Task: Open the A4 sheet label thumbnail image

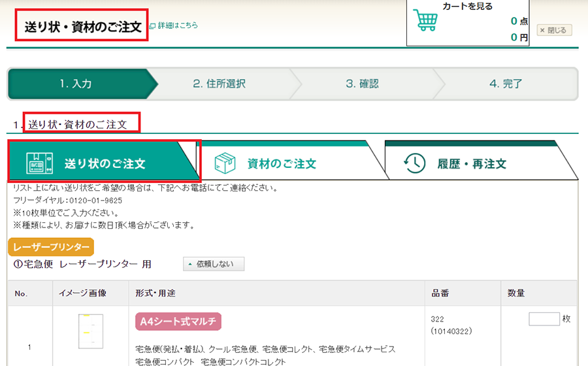Action: (x=91, y=331)
